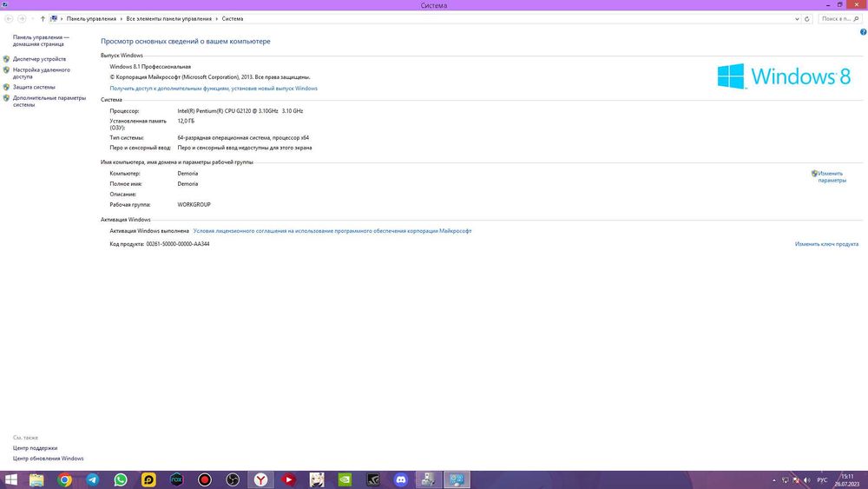
Task: Go to 'Панель управления — домашняя страница'
Action: [x=41, y=41]
